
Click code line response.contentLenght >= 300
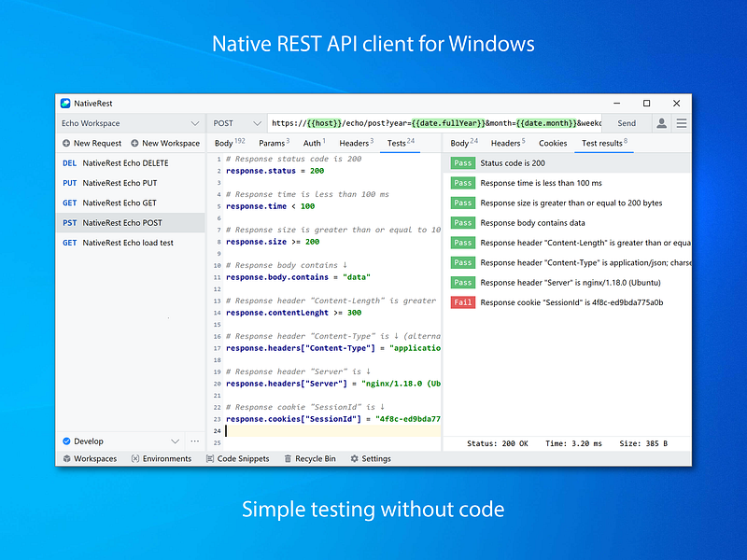pyautogui.click(x=293, y=313)
